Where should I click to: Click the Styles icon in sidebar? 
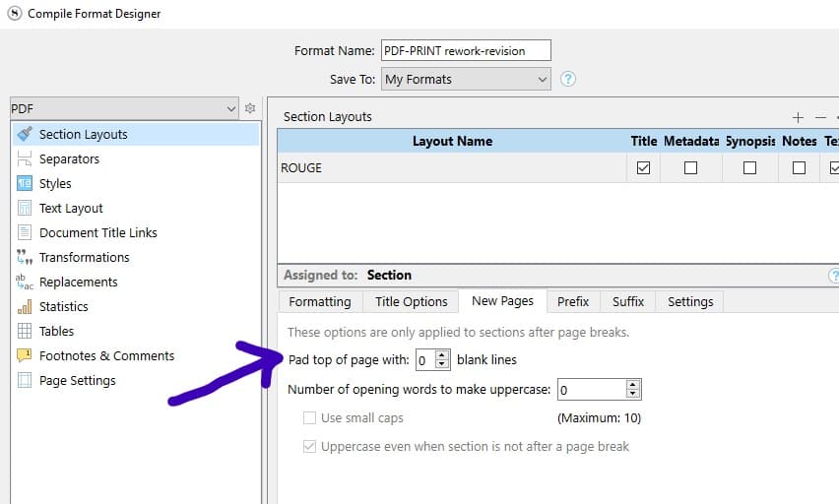point(25,183)
